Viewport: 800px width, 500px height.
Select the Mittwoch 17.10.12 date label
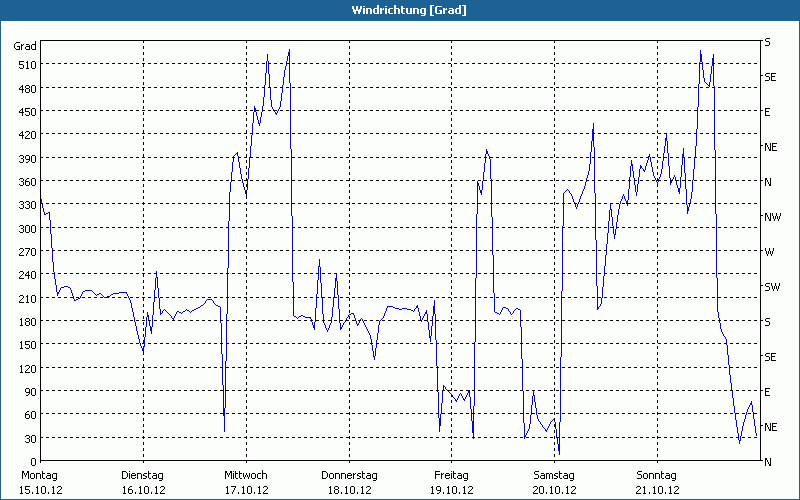[246, 482]
